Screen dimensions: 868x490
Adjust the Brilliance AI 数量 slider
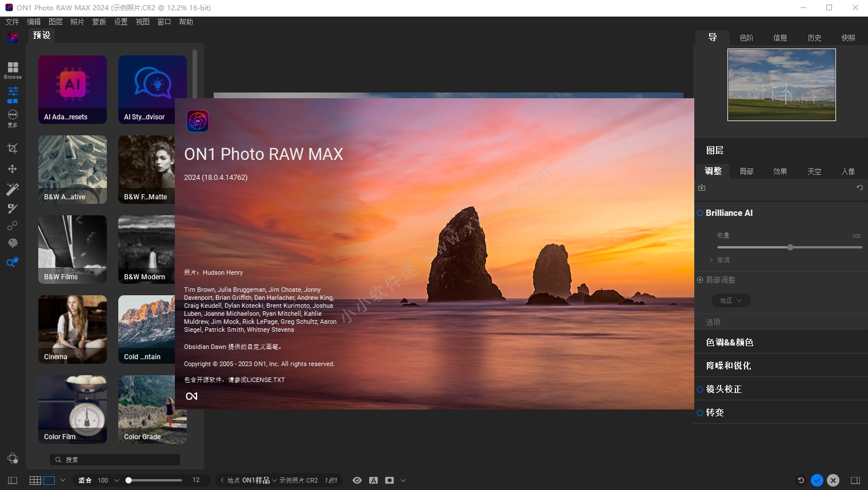(x=790, y=247)
